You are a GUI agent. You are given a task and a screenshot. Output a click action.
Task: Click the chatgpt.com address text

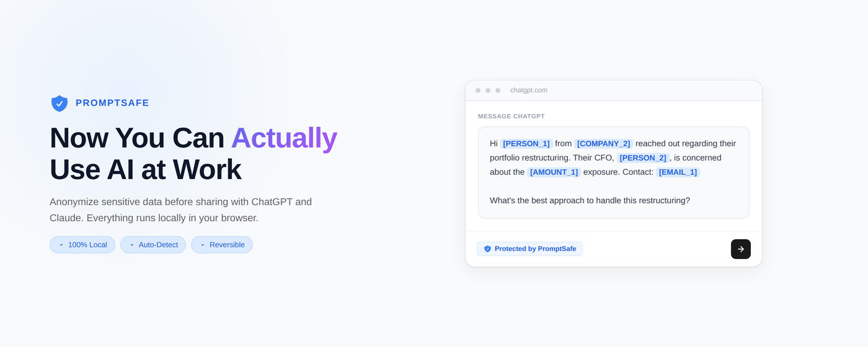(x=529, y=90)
